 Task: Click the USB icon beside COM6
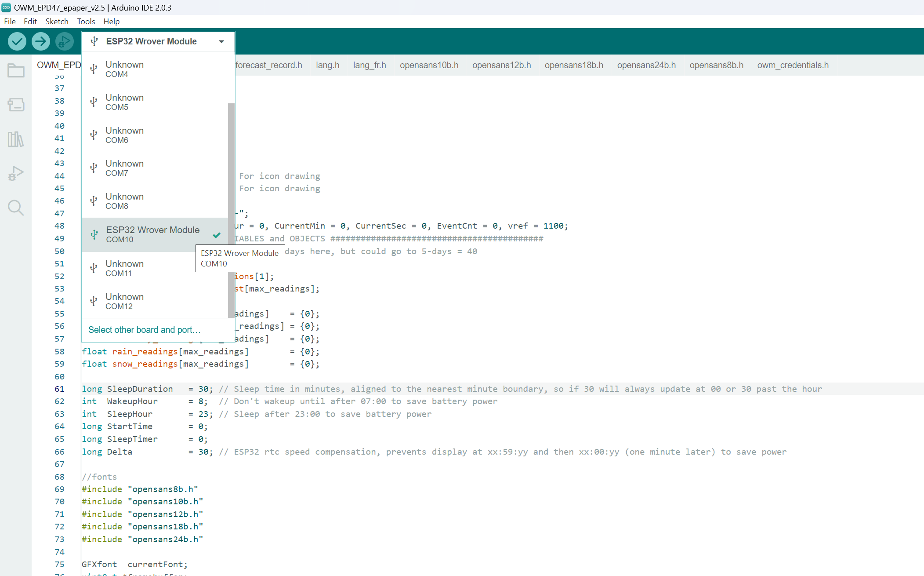pyautogui.click(x=94, y=135)
